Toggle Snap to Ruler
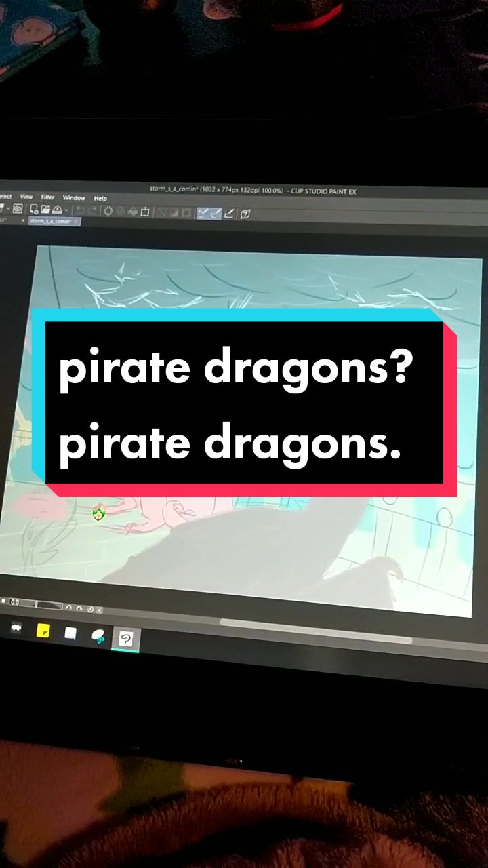488x868 pixels. click(203, 213)
